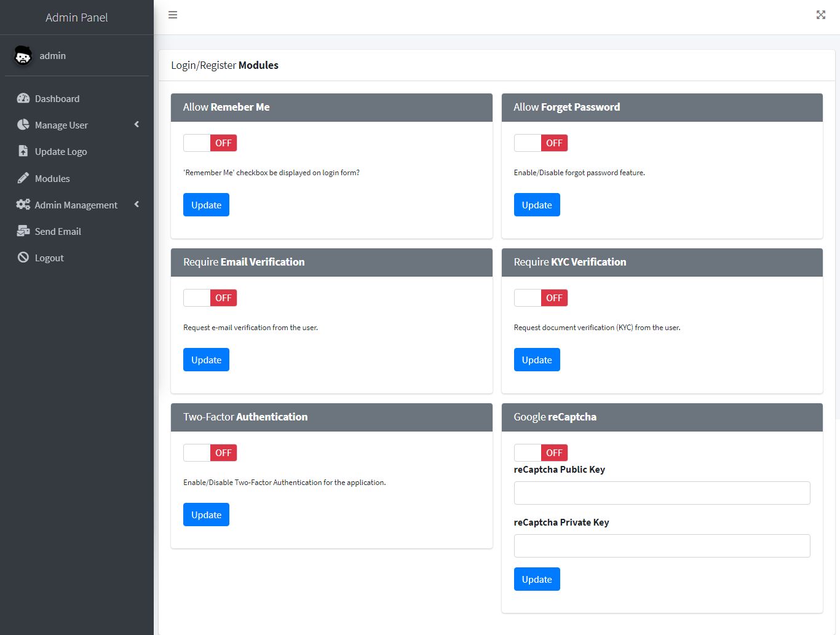Image resolution: width=840 pixels, height=635 pixels.
Task: Click the Login/Register Modules heading
Action: point(224,65)
